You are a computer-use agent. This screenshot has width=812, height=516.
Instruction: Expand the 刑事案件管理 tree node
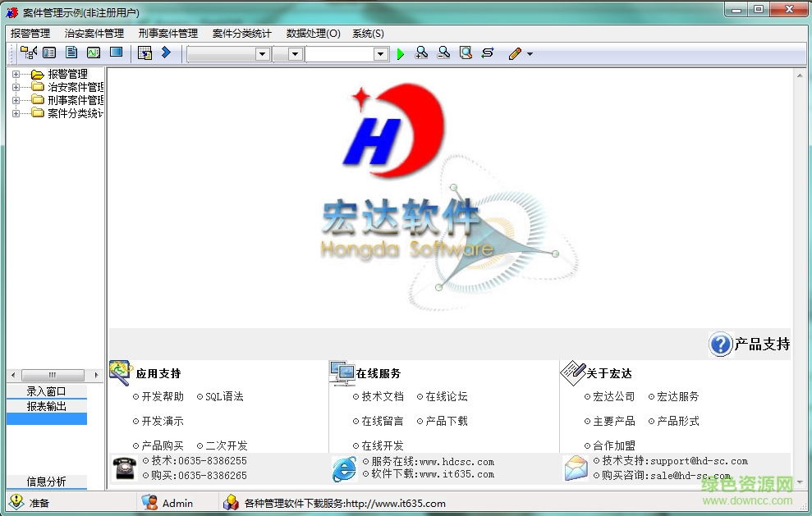tap(16, 100)
